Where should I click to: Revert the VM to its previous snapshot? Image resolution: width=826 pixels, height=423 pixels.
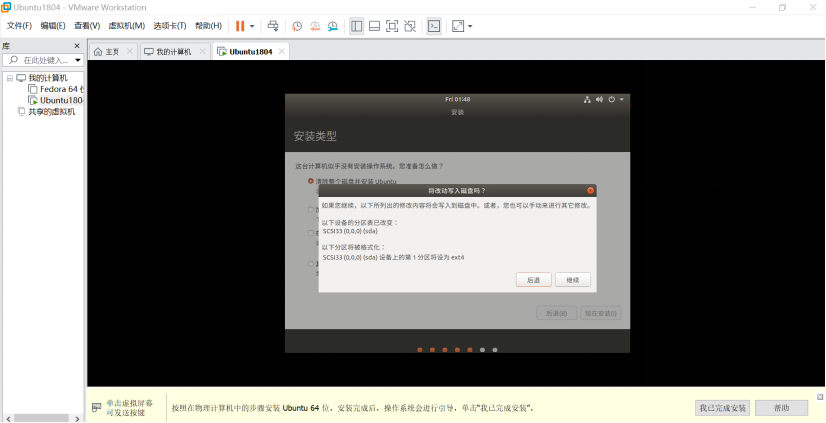(315, 26)
